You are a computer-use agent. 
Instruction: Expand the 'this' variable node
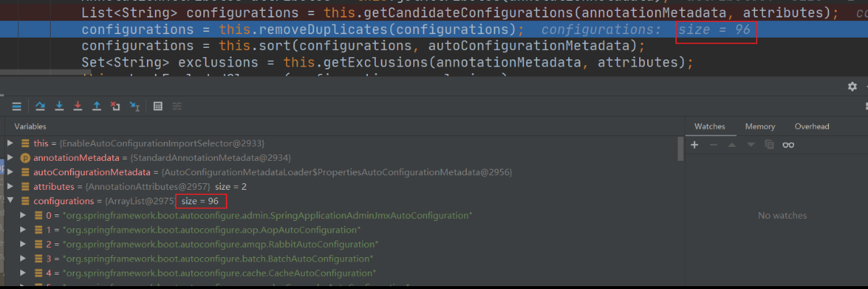point(10,143)
